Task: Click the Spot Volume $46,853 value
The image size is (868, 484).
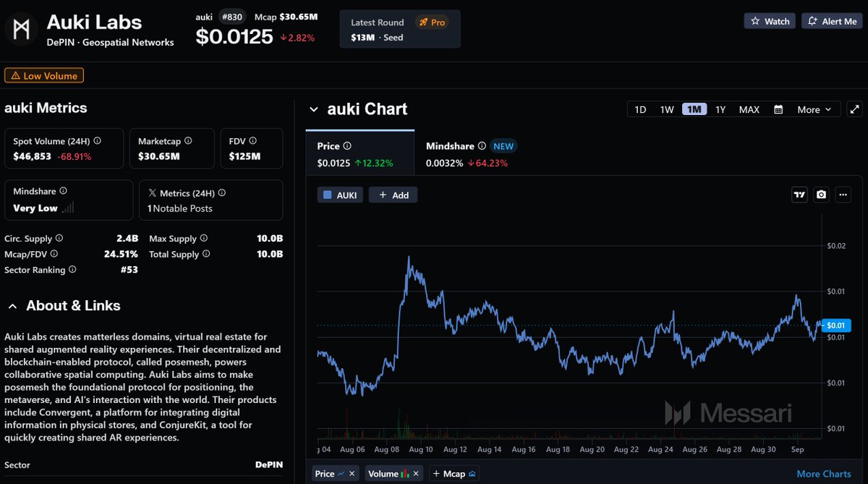Action: pos(33,156)
